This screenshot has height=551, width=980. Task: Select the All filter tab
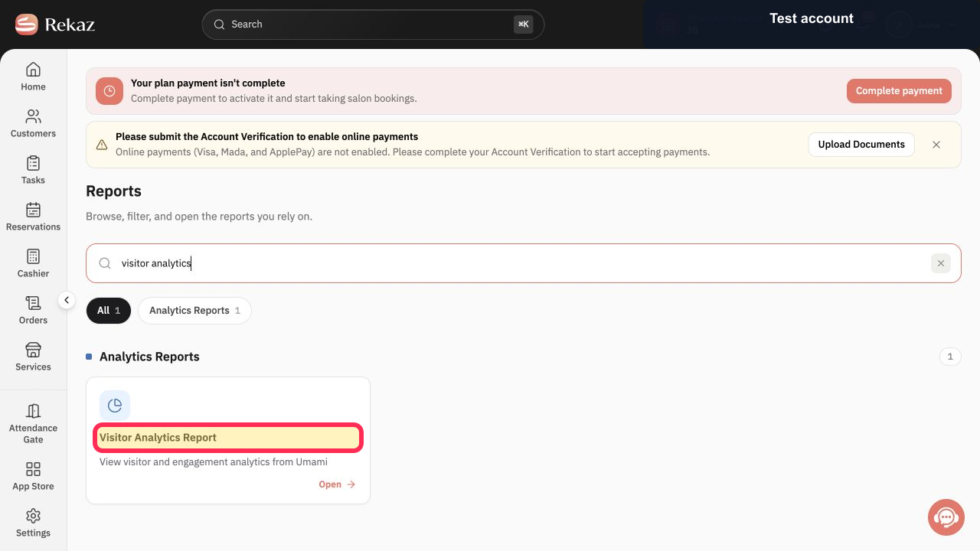point(109,311)
